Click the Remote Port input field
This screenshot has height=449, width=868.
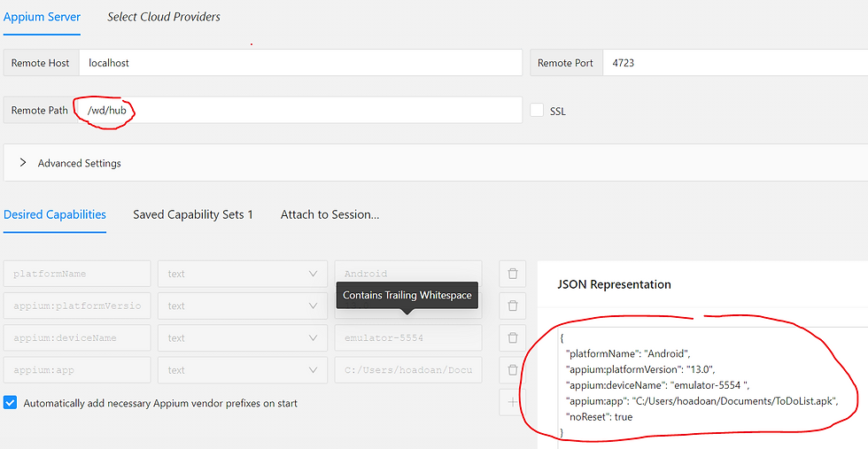tap(735, 63)
